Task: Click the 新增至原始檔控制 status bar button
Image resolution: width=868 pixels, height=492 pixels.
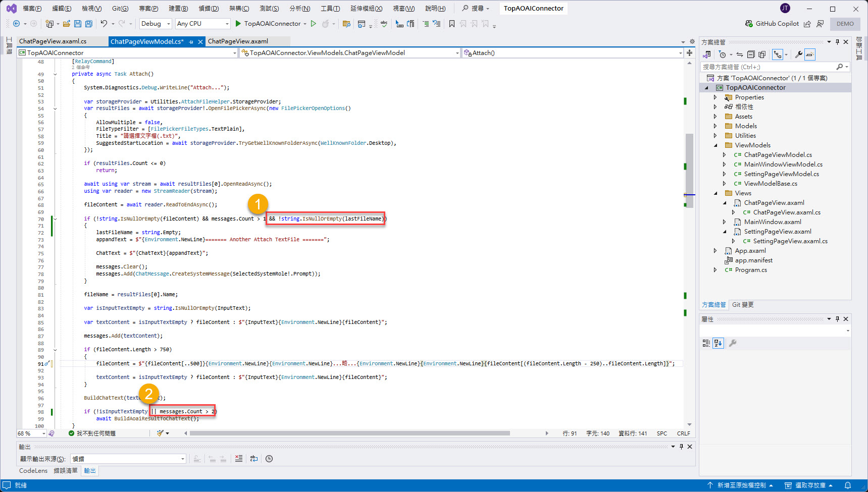Action: click(x=740, y=485)
